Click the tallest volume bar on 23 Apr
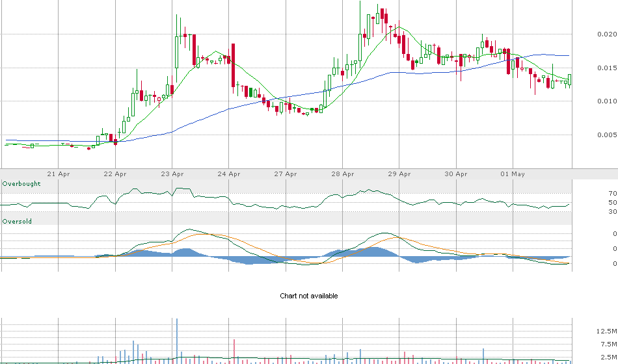Image resolution: width=618 pixels, height=364 pixels. [177, 341]
